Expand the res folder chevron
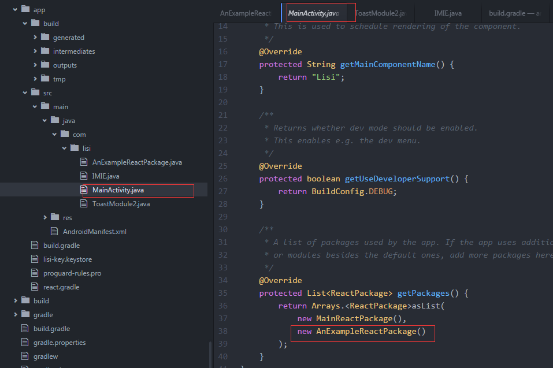This screenshot has height=369, width=554. [45, 217]
